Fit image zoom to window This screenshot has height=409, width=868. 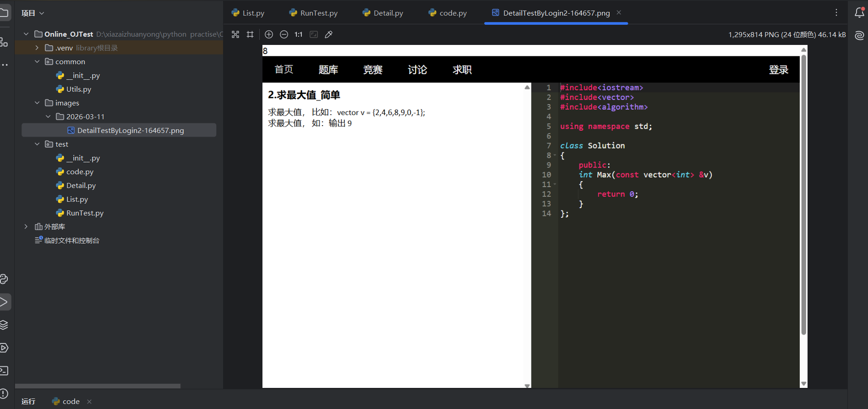point(314,34)
